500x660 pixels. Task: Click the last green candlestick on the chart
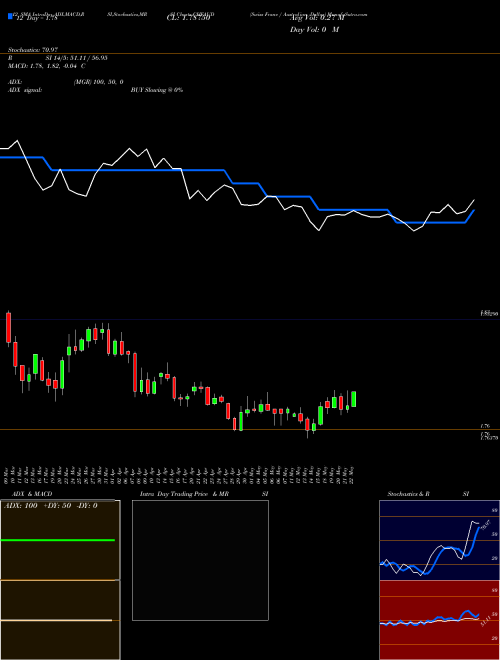[354, 399]
